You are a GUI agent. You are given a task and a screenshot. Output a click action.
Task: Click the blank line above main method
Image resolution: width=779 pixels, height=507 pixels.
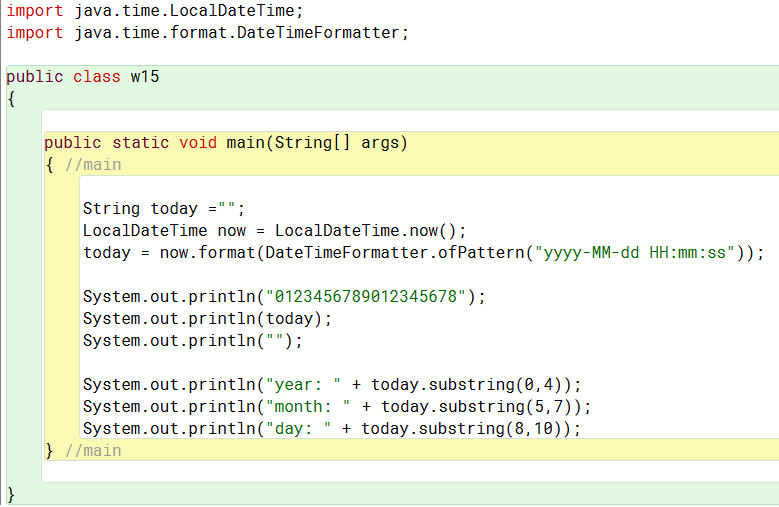(410, 121)
